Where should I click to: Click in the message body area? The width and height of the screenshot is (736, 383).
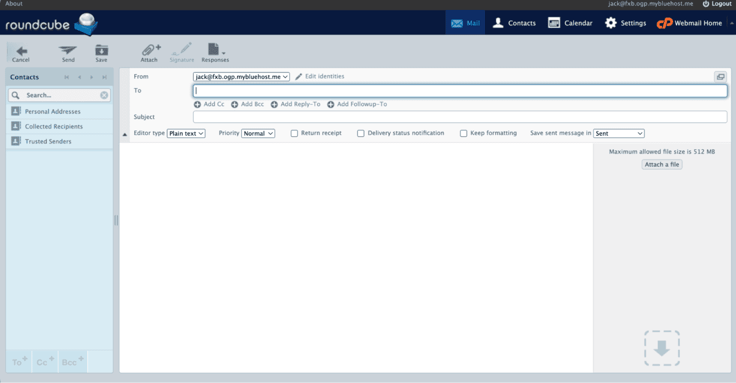pos(356,257)
